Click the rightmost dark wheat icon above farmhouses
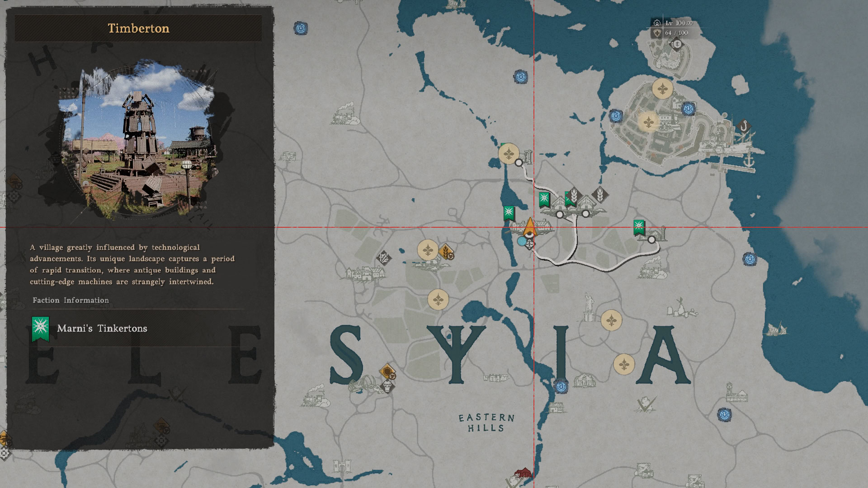868x488 pixels. tap(600, 195)
